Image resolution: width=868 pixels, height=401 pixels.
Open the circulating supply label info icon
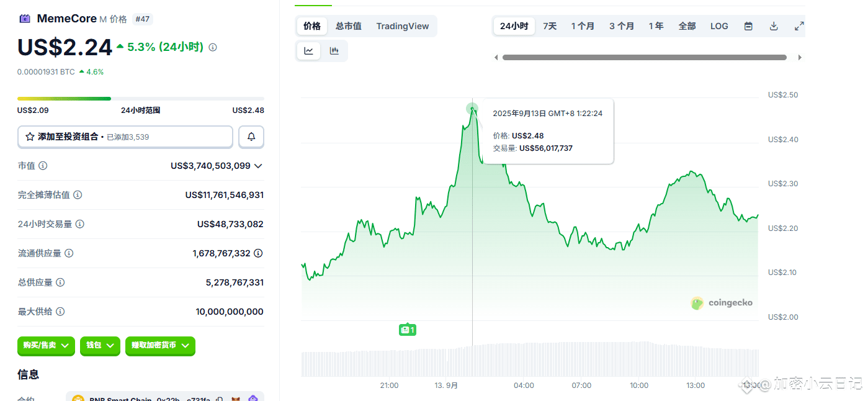(x=69, y=253)
